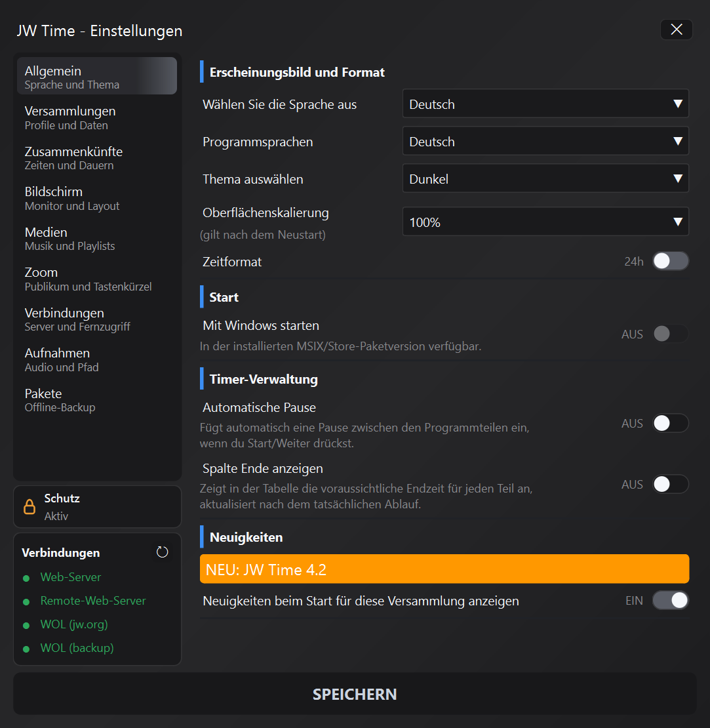
Task: Click the Erscheinungsbild und Format heading
Action: (297, 72)
